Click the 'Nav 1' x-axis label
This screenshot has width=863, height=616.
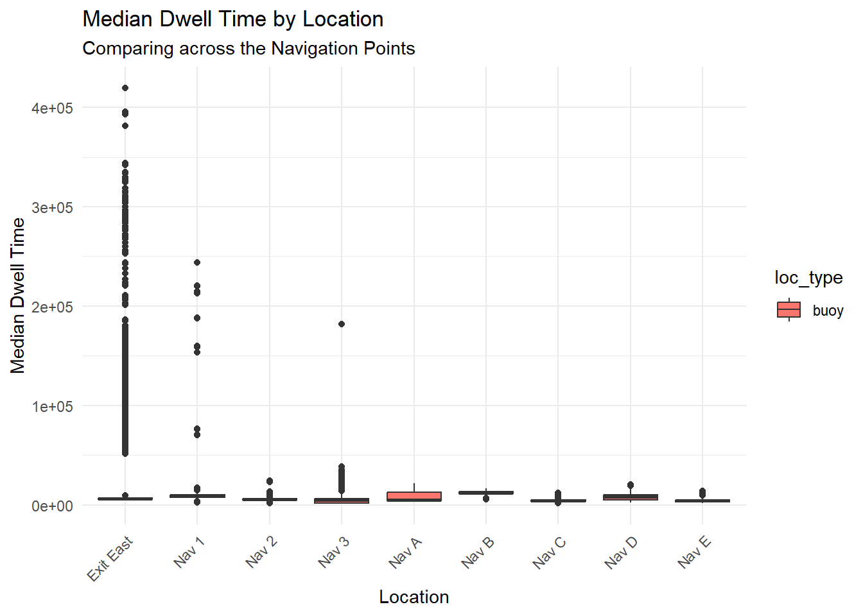(189, 552)
